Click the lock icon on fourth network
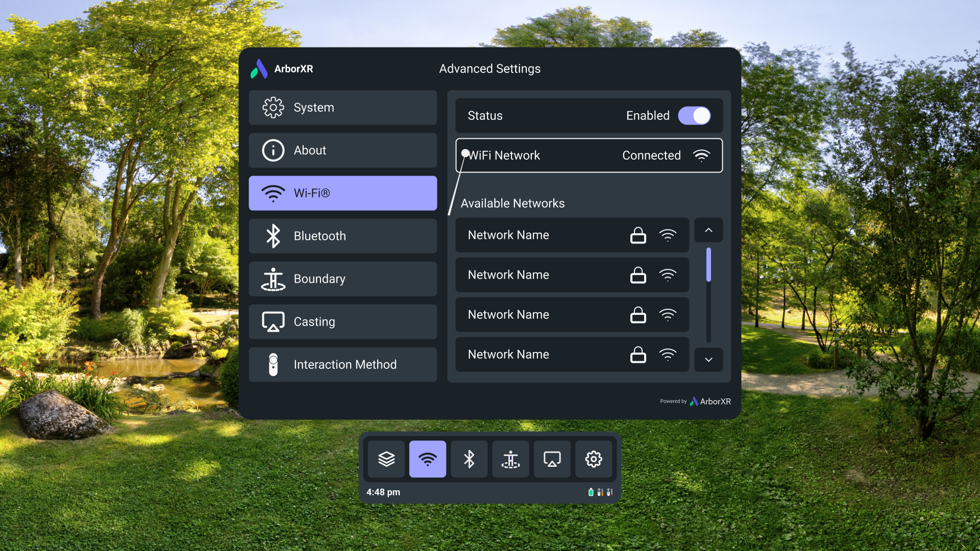The image size is (980, 551). [638, 355]
